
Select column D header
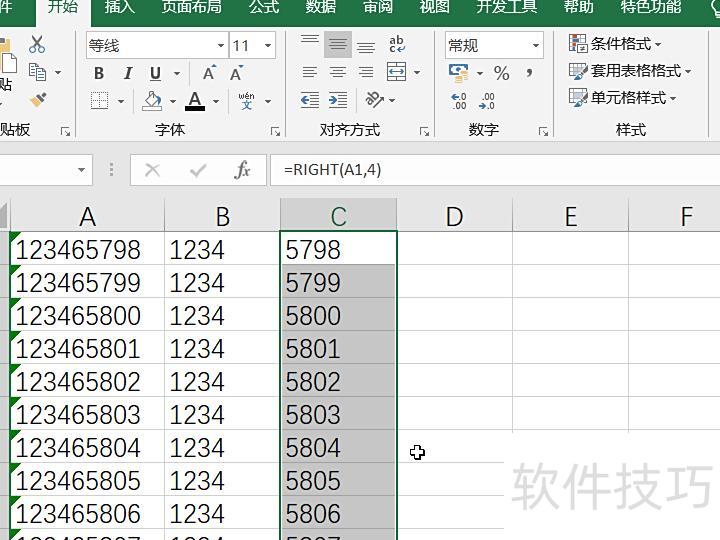455,216
